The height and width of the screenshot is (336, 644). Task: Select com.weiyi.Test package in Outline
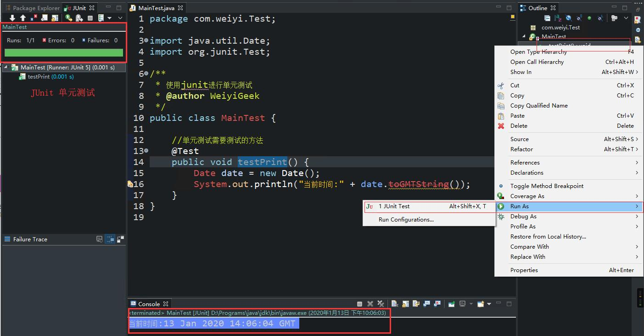[x=560, y=28]
